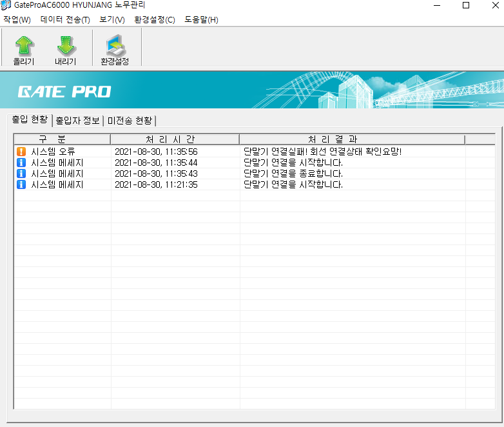The height and width of the screenshot is (427, 504).
Task: Click the 처 리 시 간 column header
Action: tap(175, 139)
